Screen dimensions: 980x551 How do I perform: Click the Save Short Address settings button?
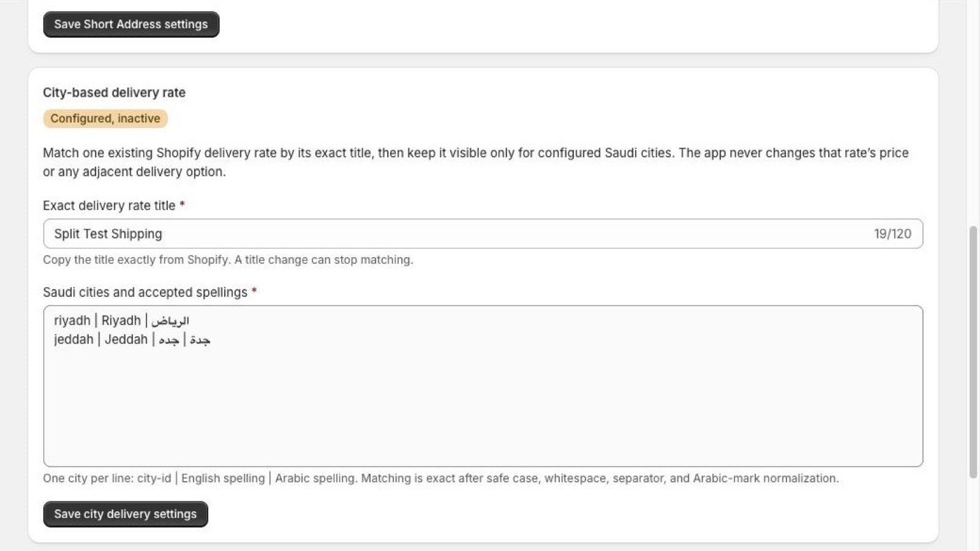[x=131, y=24]
